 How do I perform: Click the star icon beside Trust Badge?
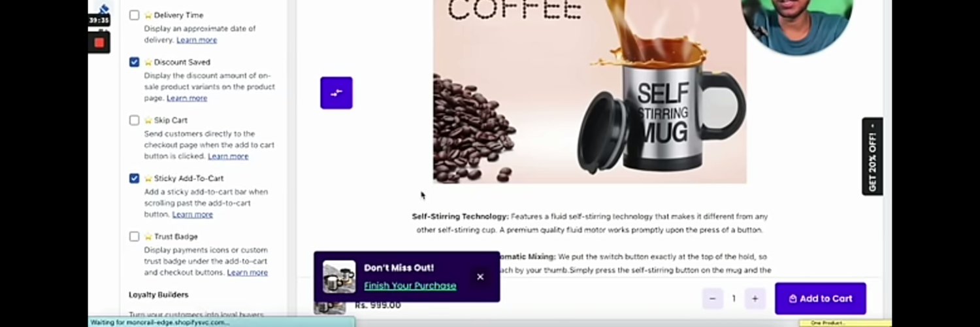[x=148, y=236]
